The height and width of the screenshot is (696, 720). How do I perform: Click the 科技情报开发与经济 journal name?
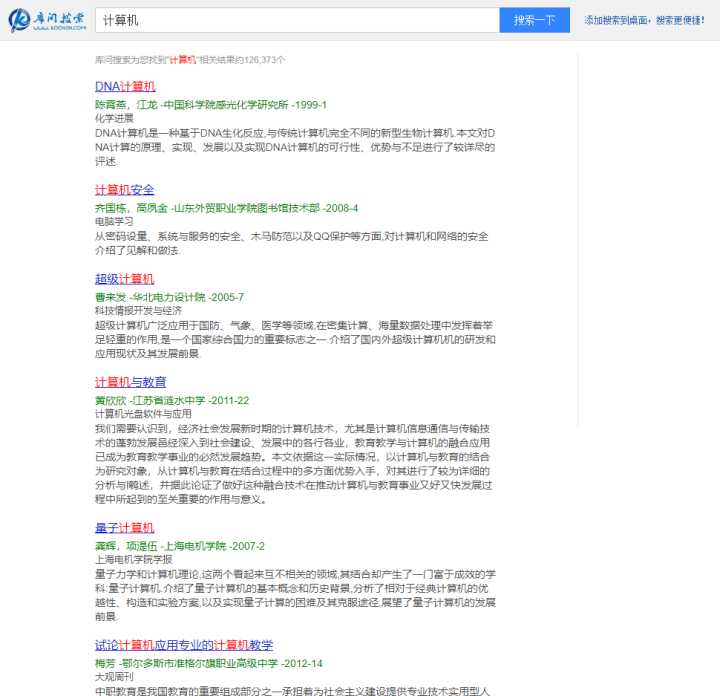138,310
